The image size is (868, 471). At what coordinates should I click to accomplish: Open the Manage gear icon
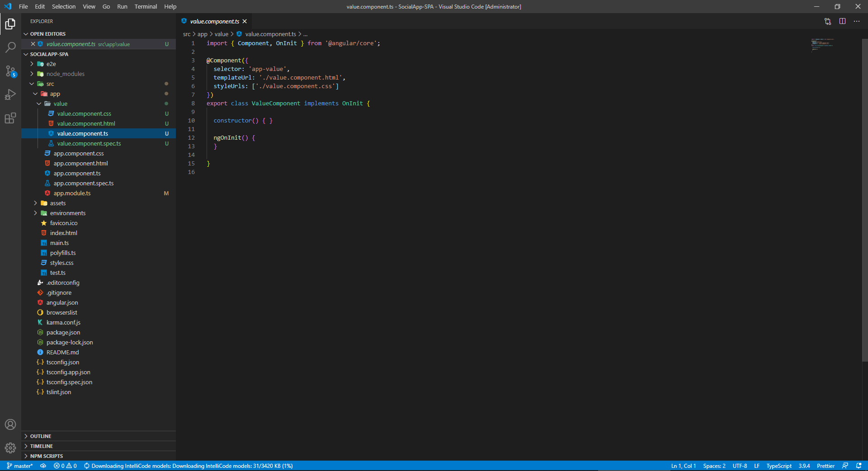10,448
